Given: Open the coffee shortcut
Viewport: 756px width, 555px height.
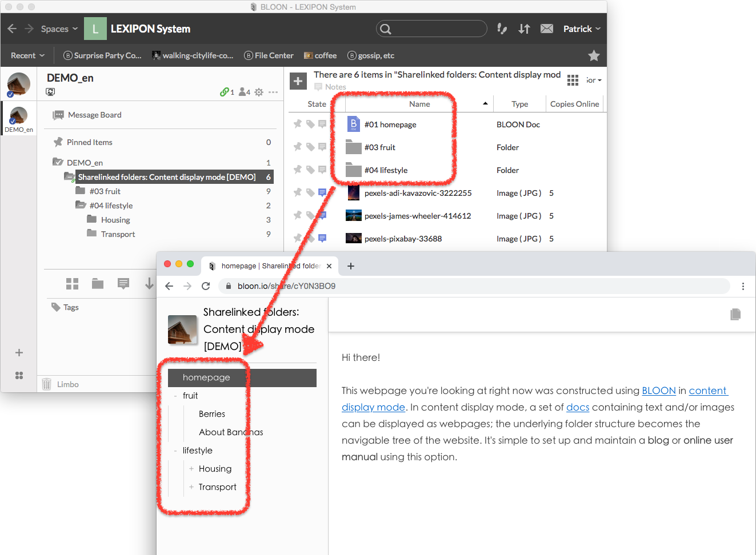Looking at the screenshot, I should click(x=320, y=55).
